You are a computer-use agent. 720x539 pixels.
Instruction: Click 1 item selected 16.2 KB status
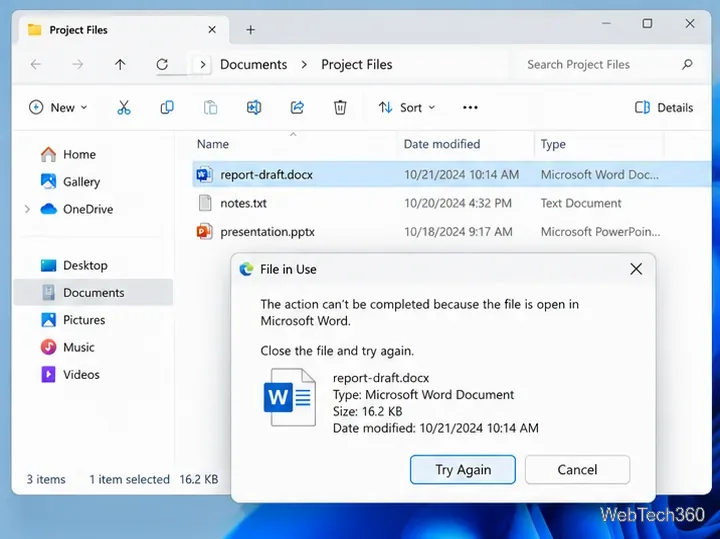pyautogui.click(x=153, y=479)
